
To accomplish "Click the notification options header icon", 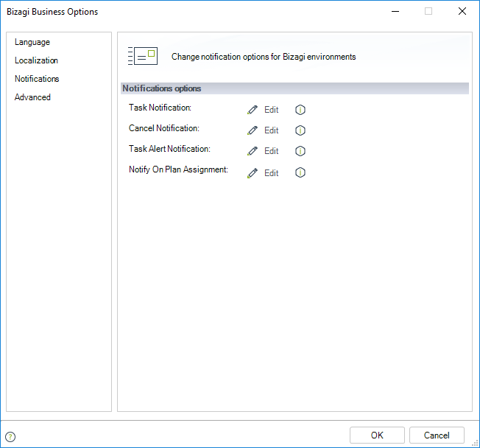I will tap(143, 56).
